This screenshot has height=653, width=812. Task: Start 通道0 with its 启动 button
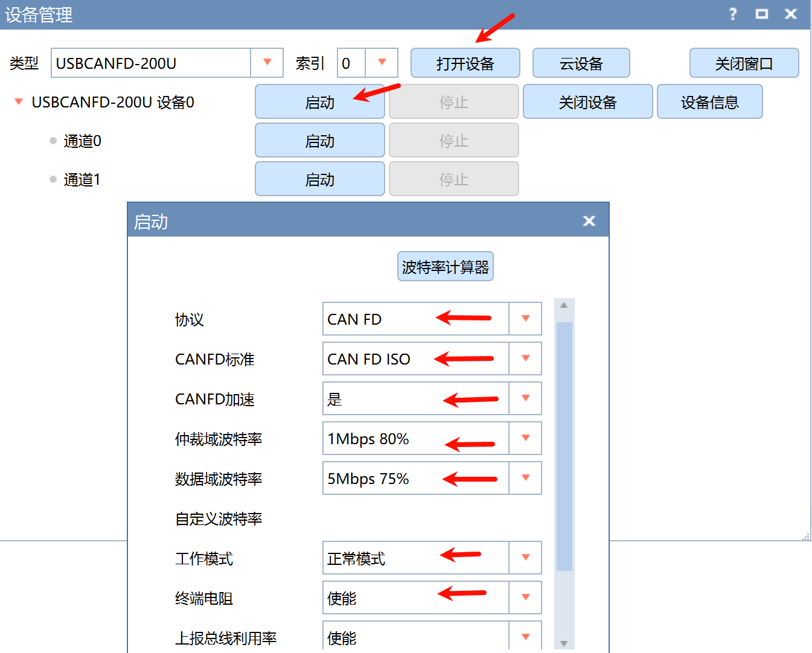coord(320,140)
